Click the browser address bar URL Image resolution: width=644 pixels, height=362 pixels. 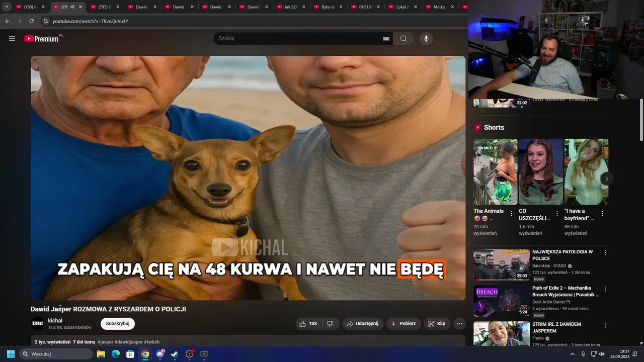pos(91,21)
